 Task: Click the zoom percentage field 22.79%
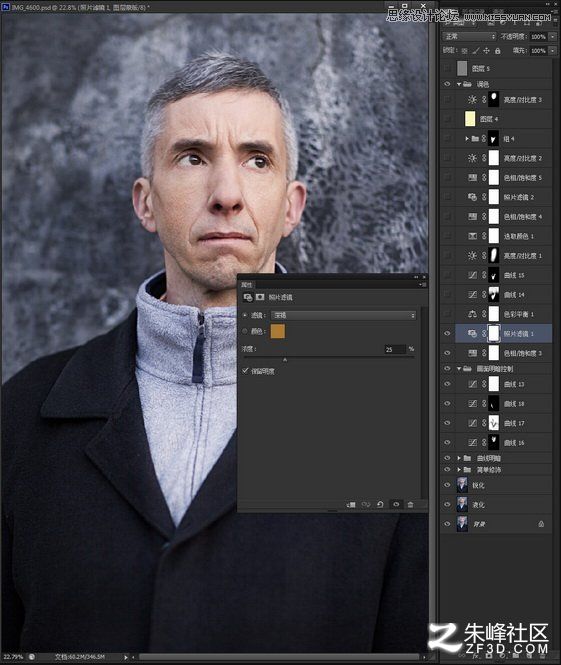tap(13, 657)
